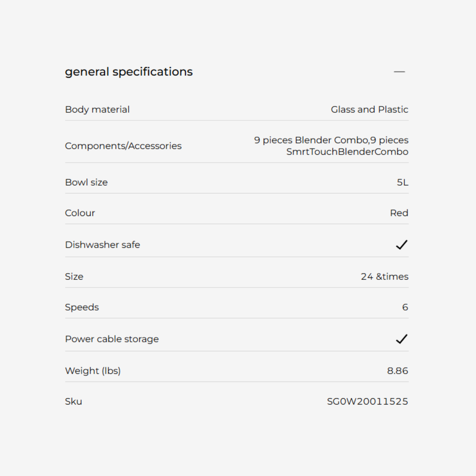Screen dimensions: 476x476
Task: Click the Power cable storage checkmark icon
Action: coord(402,339)
